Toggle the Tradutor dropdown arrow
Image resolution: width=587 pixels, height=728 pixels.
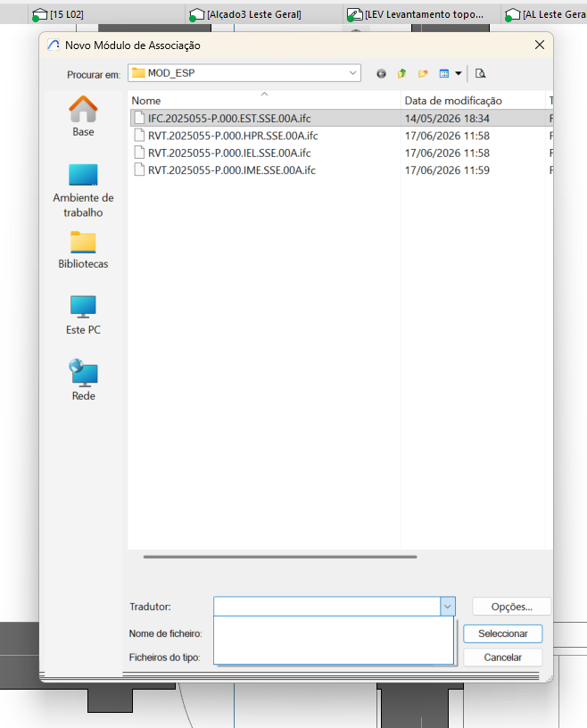(x=447, y=607)
